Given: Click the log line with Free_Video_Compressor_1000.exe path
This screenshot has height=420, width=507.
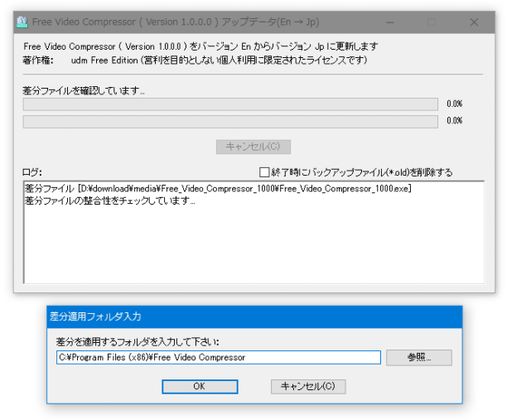Looking at the screenshot, I should pyautogui.click(x=218, y=189).
